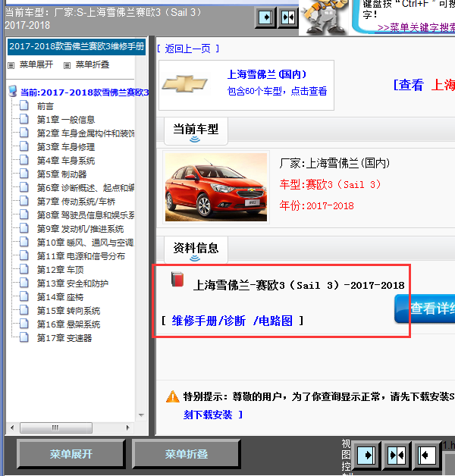
Task: Click the page icon beside 第17章 变速器
Action: tap(24, 337)
